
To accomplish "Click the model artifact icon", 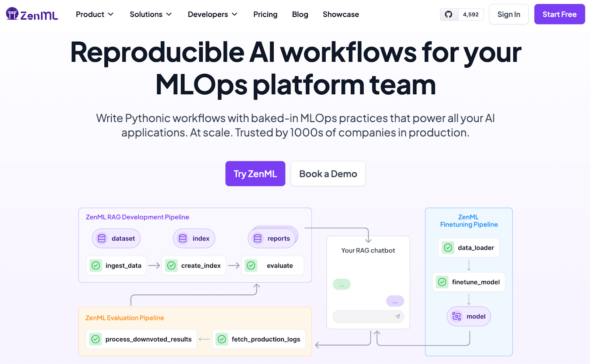I will 457,316.
